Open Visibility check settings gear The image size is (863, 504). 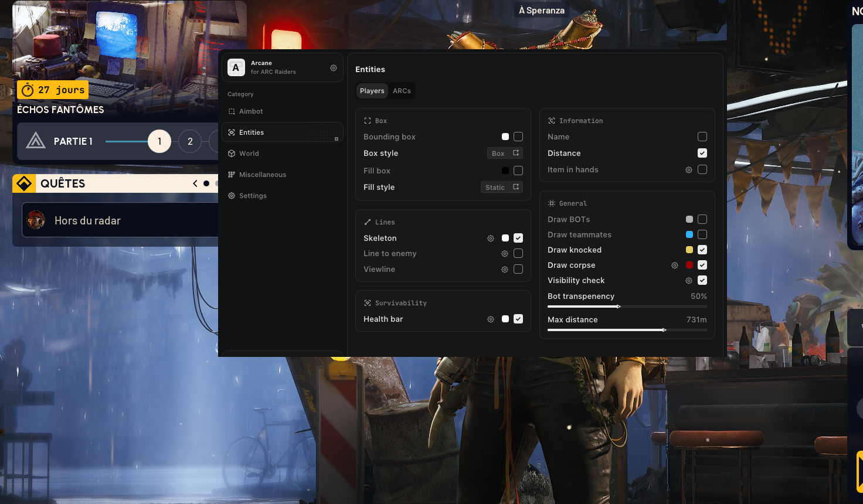[x=689, y=281]
